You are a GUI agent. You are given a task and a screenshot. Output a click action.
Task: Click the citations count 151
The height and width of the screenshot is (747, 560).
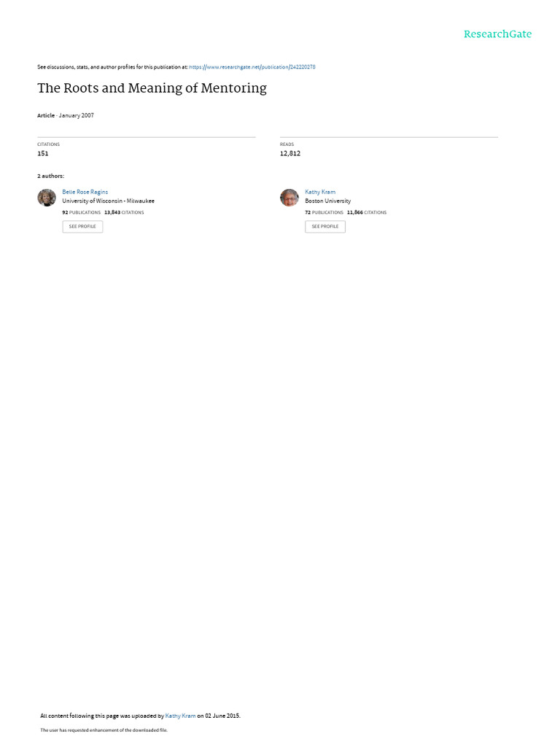tap(43, 153)
